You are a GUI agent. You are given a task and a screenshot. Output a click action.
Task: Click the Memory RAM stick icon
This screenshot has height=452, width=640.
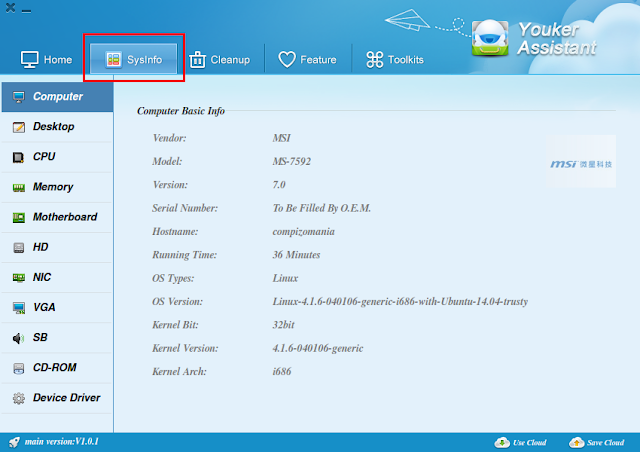click(x=18, y=188)
